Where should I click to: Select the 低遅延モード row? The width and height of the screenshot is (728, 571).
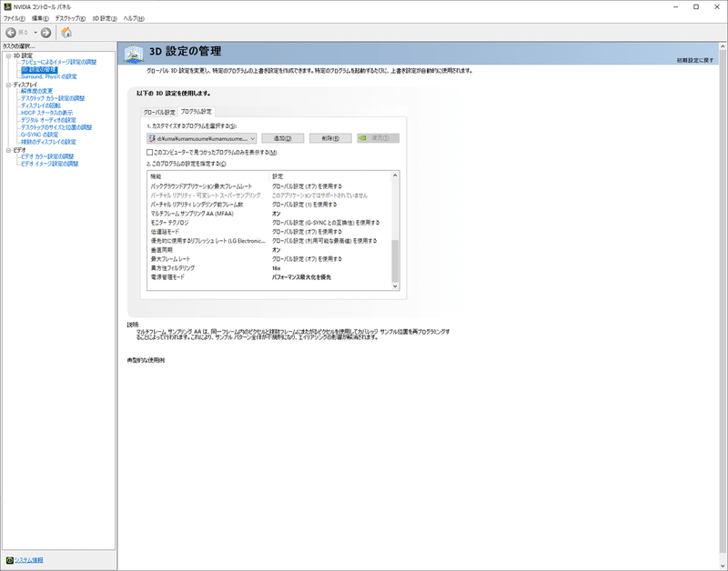pos(269,232)
